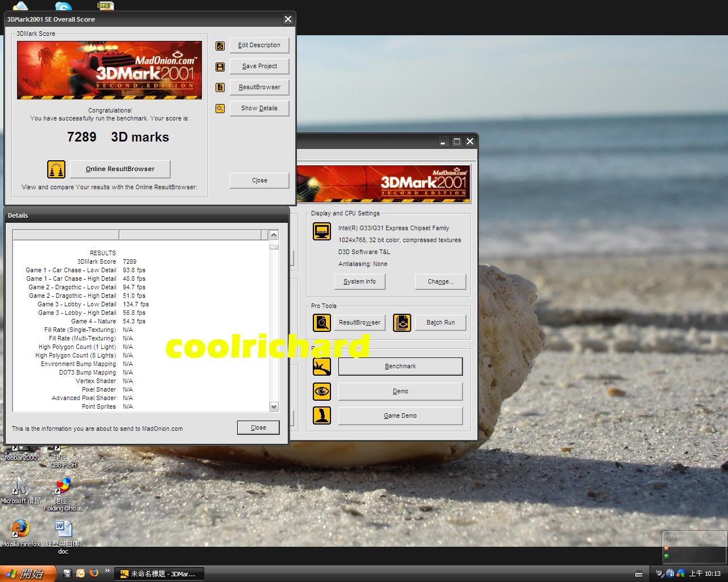728x582 pixels.
Task: Click the Details scrollbar thumb
Action: click(274, 247)
